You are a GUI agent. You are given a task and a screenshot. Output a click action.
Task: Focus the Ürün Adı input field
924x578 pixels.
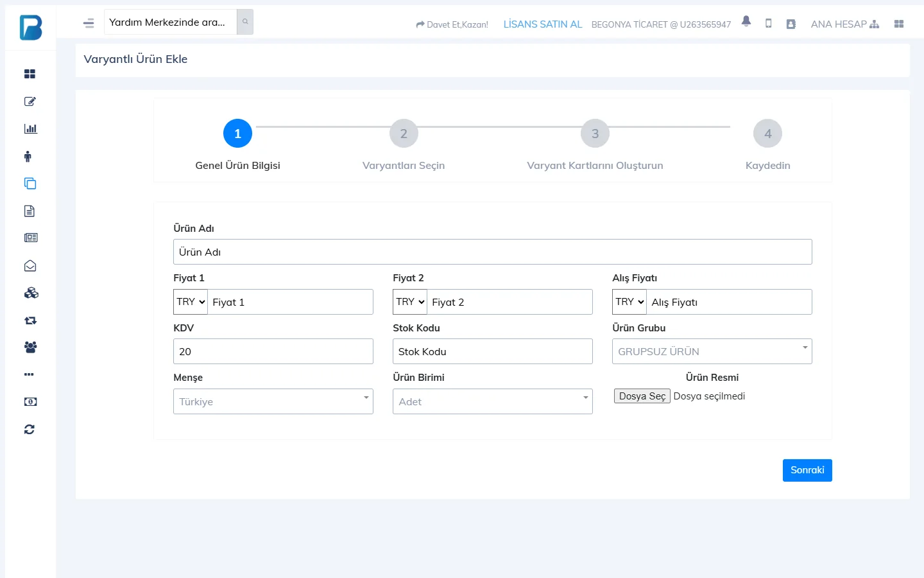tap(493, 252)
